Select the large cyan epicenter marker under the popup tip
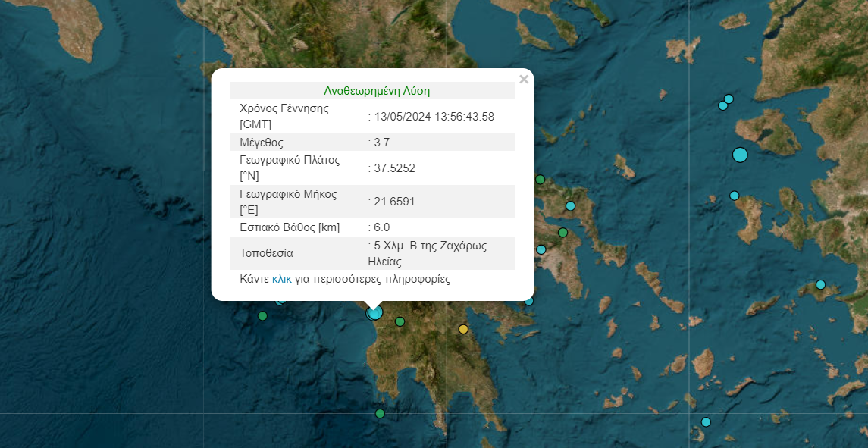The width and height of the screenshot is (868, 448). coord(374,313)
